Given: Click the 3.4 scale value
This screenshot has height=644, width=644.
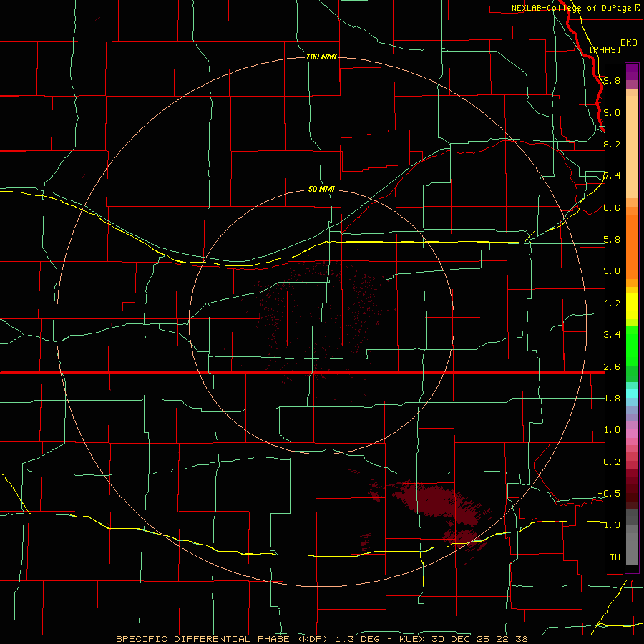Looking at the screenshot, I should [x=612, y=334].
